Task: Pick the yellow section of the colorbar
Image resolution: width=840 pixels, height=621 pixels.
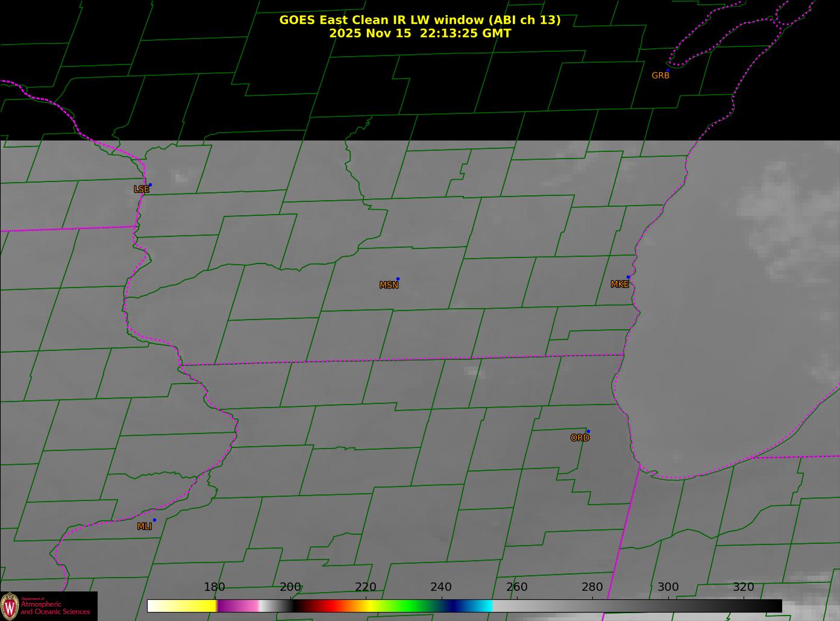Action: [193, 606]
